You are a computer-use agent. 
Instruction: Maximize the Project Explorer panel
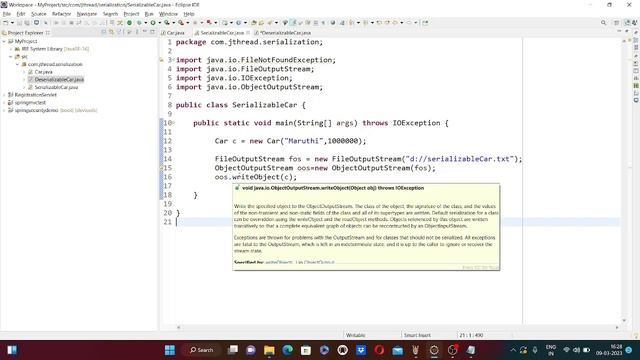pyautogui.click(x=152, y=32)
